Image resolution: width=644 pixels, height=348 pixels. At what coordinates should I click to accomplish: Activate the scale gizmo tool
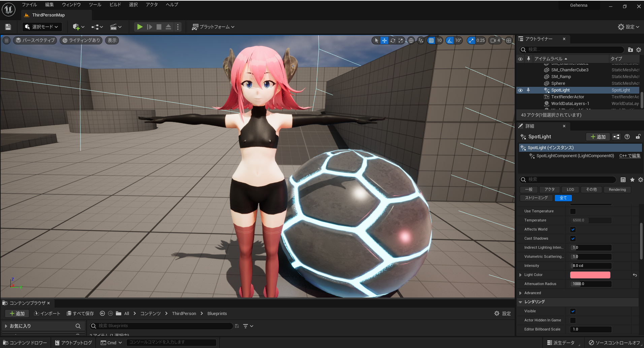(400, 40)
